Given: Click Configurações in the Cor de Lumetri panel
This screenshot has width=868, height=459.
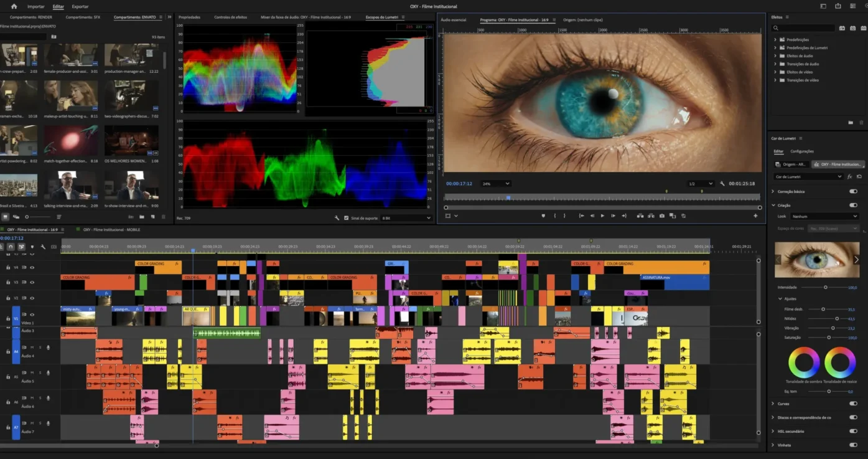Looking at the screenshot, I should pos(802,151).
